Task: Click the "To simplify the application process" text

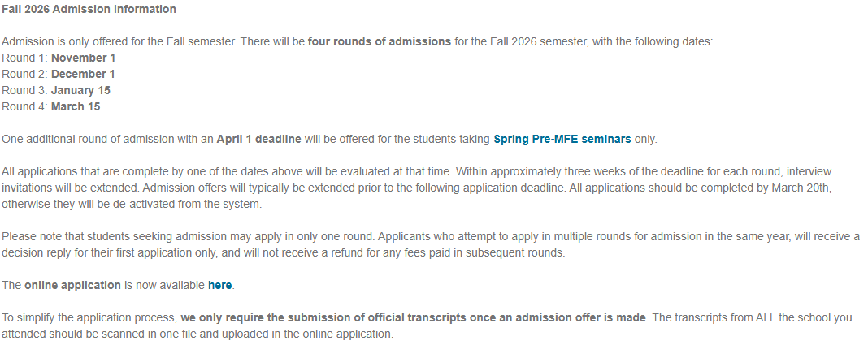Action: [89, 317]
